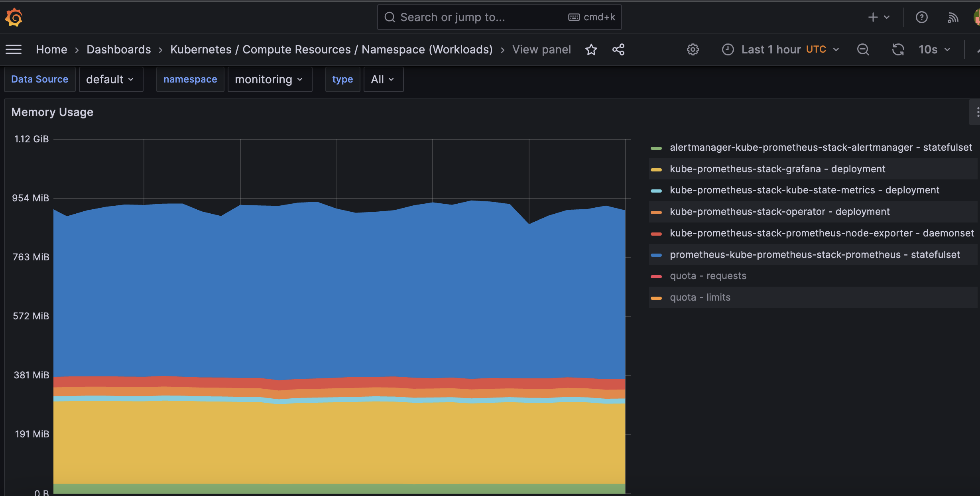
Task: Navigate to Home breadcrumb
Action: pyautogui.click(x=51, y=49)
